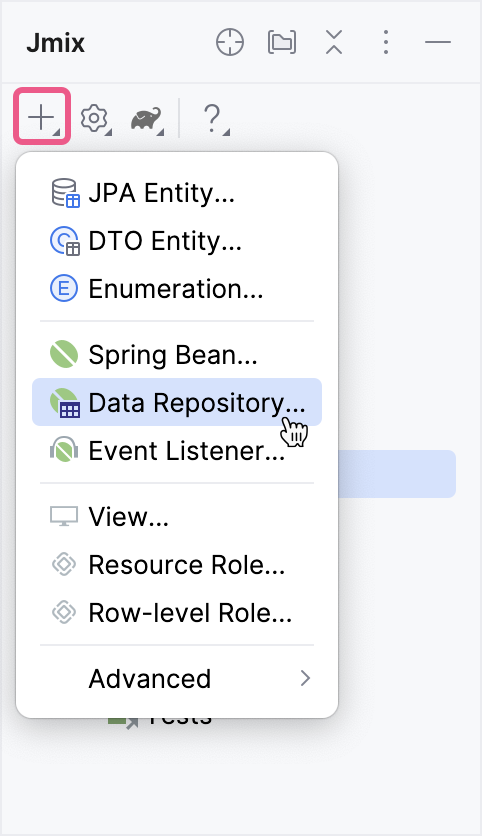Click the DTO Entity class icon
This screenshot has height=836, width=482.
point(65,241)
